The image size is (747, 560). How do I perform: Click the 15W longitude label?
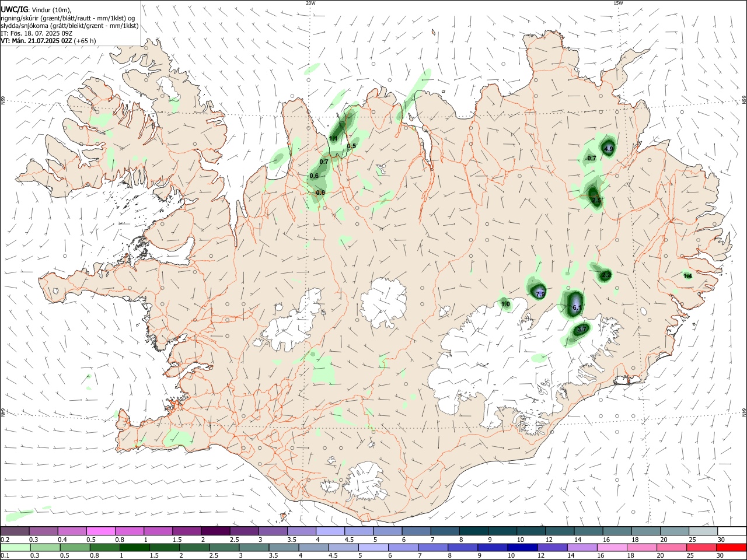tap(618, 3)
